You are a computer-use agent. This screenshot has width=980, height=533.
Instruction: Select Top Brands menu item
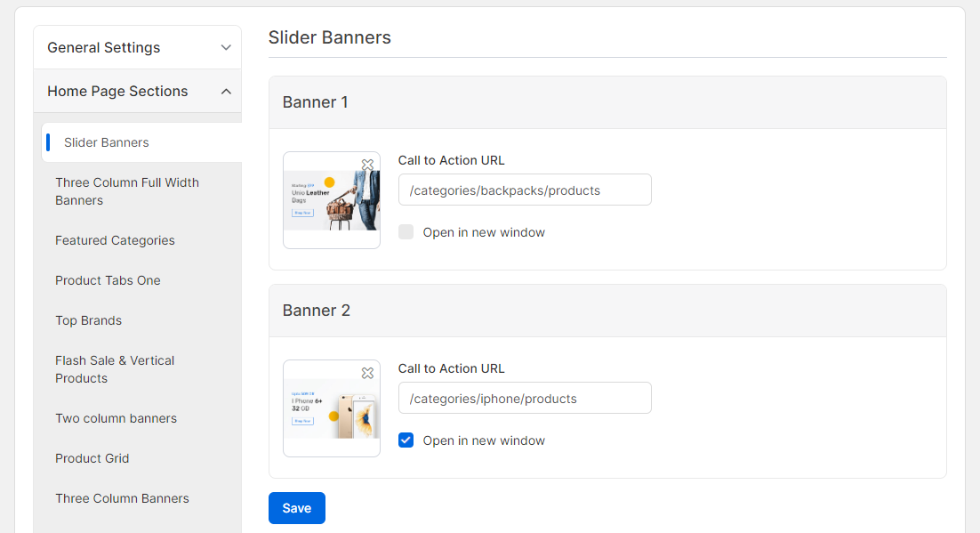click(x=88, y=320)
